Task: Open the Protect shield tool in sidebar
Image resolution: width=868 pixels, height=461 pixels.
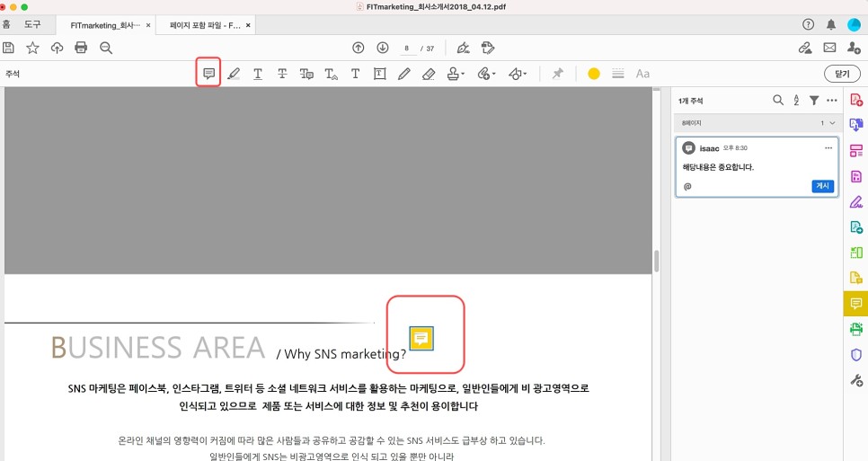Action: click(856, 354)
